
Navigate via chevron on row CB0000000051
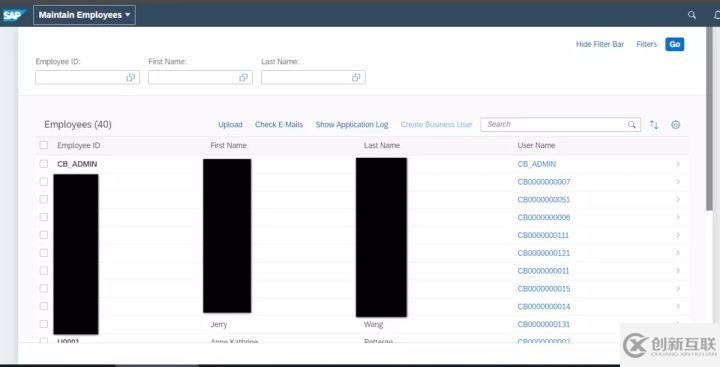(678, 199)
